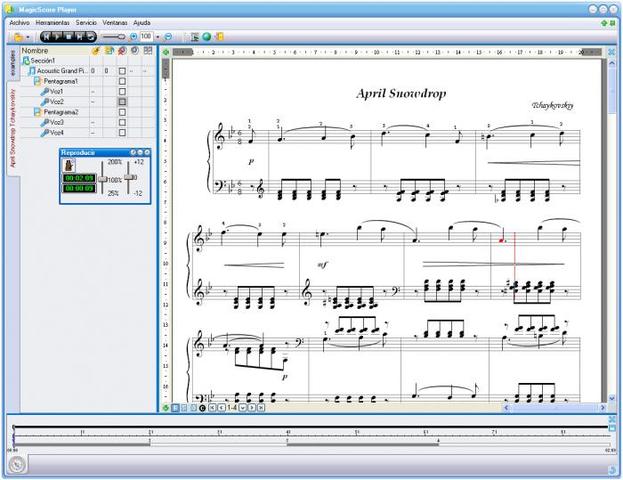Image resolution: width=623 pixels, height=480 pixels.
Task: Click the grid layout column icon
Action: [x=148, y=50]
